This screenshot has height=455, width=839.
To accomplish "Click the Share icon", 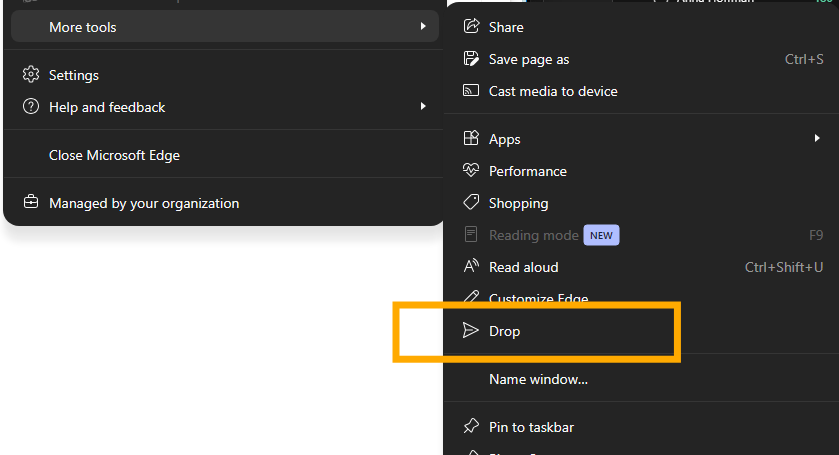I will 471,26.
